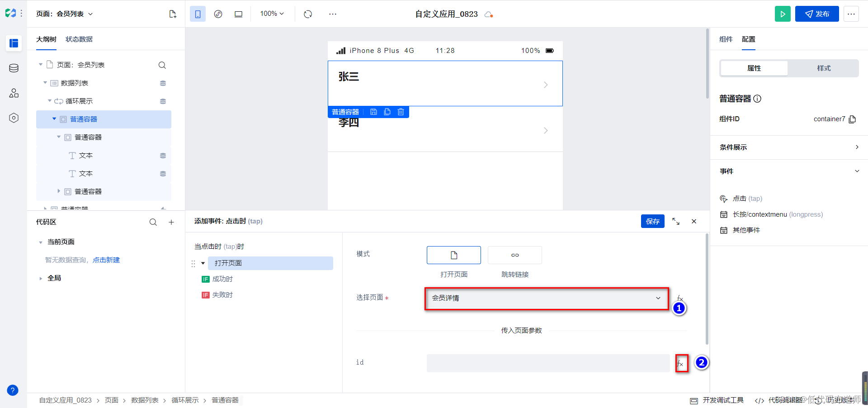Screen dimensions: 868x408
Task: Collapse the 事件 section
Action: pyautogui.click(x=789, y=171)
